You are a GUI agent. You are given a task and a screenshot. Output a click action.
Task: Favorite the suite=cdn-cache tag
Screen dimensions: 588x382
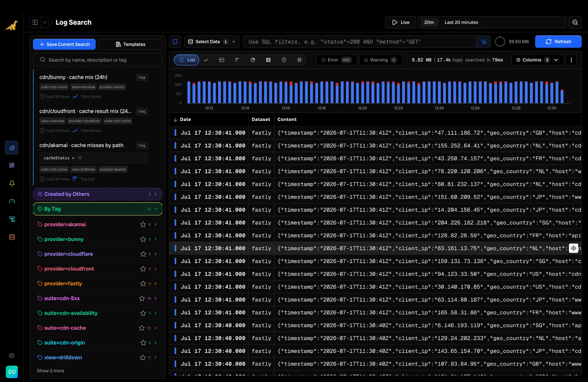142,328
